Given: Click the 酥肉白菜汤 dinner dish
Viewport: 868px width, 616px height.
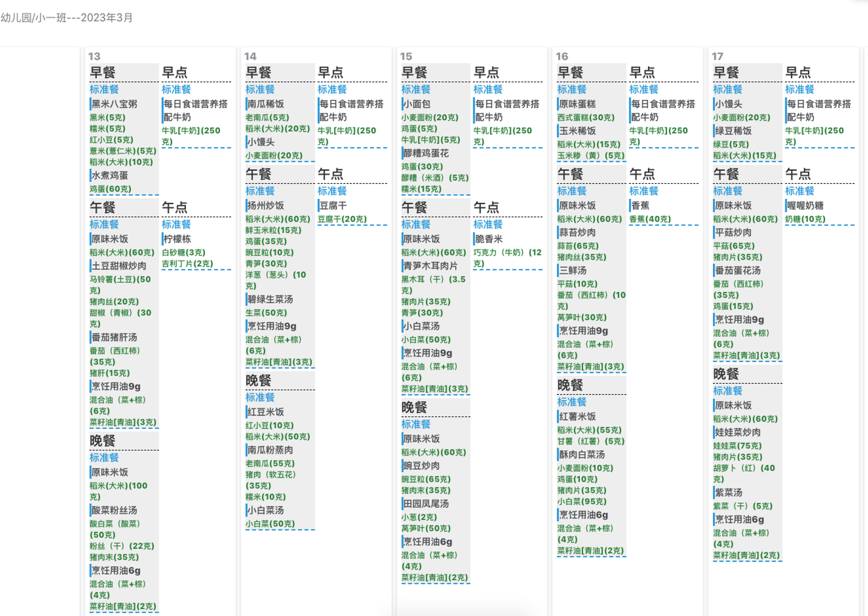Looking at the screenshot, I should point(582,454).
